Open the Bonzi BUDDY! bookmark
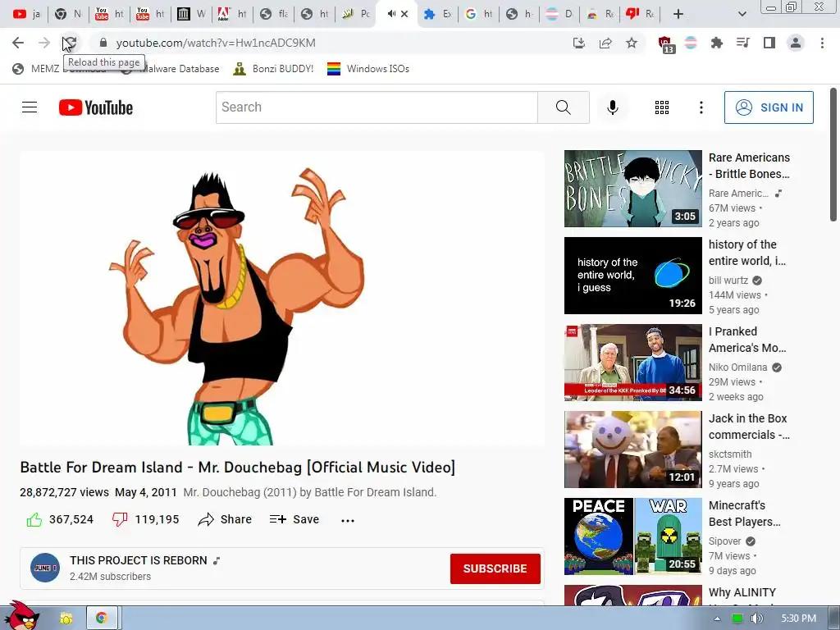Image resolution: width=840 pixels, height=630 pixels. click(273, 69)
